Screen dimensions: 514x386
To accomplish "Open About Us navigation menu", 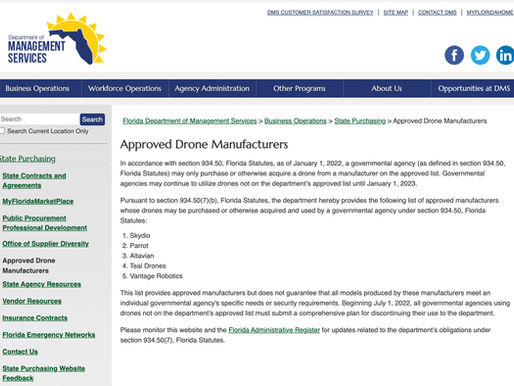I will pyautogui.click(x=387, y=88).
